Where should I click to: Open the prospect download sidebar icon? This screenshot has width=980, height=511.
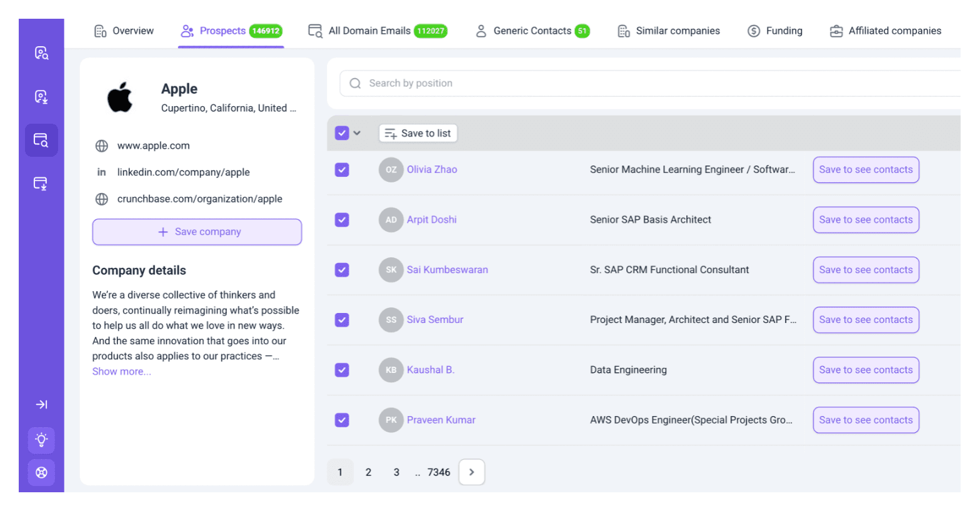pyautogui.click(x=41, y=97)
